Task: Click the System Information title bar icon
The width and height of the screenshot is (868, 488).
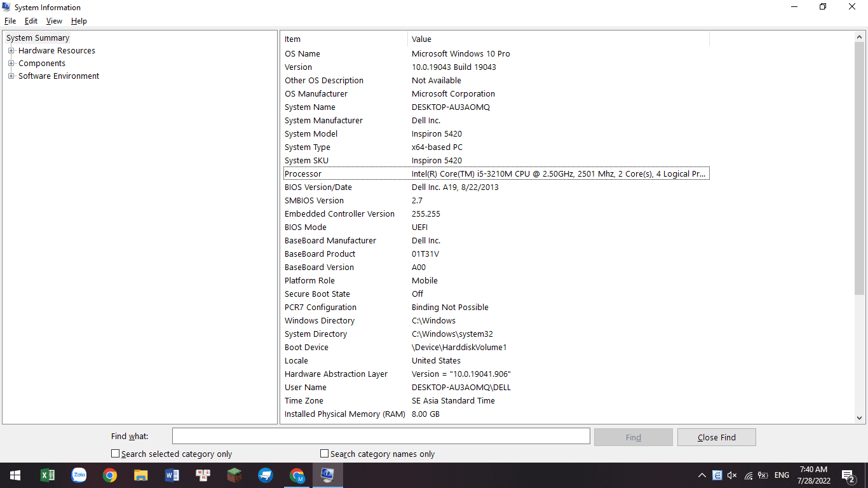Action: [6, 7]
